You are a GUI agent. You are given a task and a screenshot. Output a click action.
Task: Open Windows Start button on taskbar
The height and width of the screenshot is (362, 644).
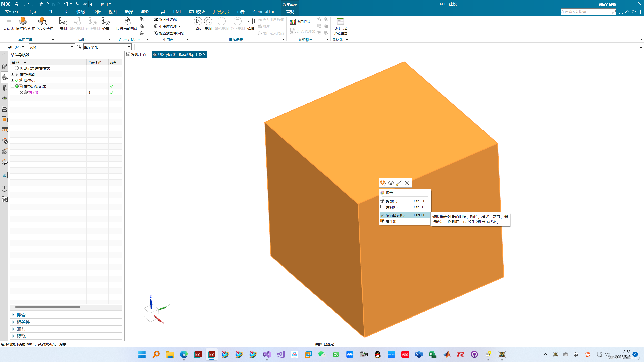point(142,354)
